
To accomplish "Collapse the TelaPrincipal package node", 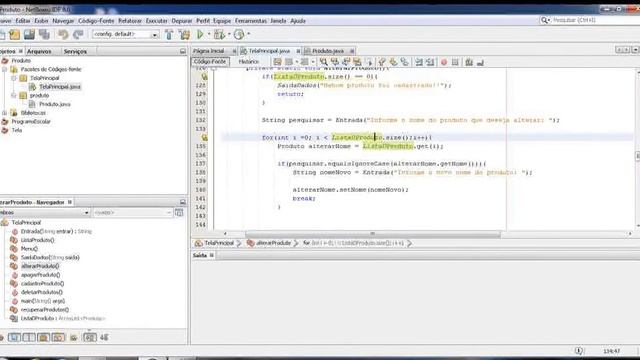I will 13,78.
